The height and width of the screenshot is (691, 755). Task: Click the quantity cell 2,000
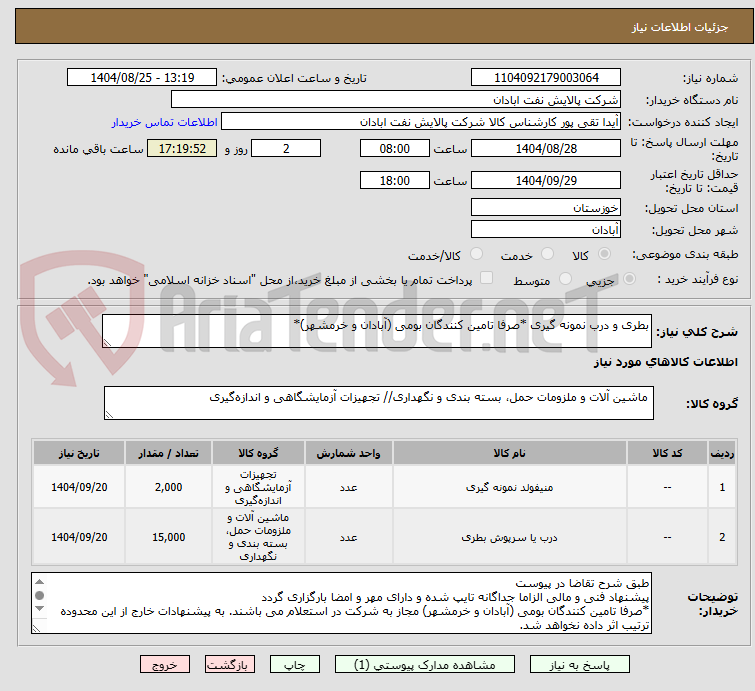[169, 487]
